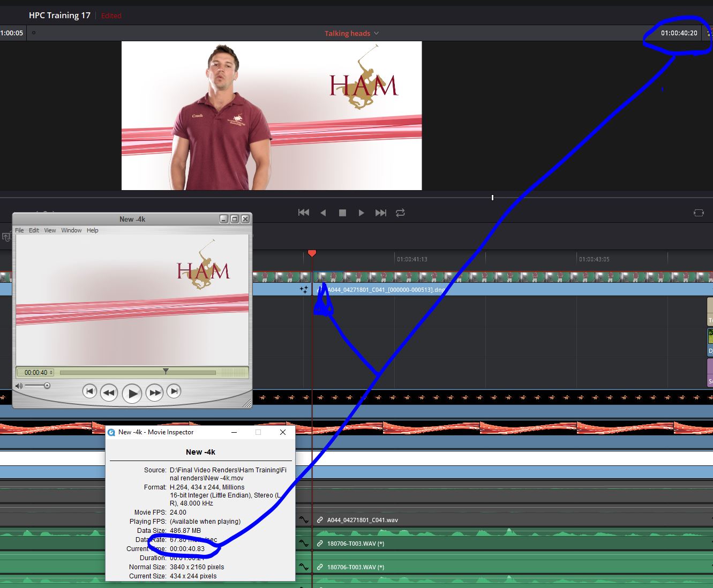This screenshot has width=713, height=588.
Task: Click Data Size value 486.87 MB
Action: pyautogui.click(x=185, y=531)
